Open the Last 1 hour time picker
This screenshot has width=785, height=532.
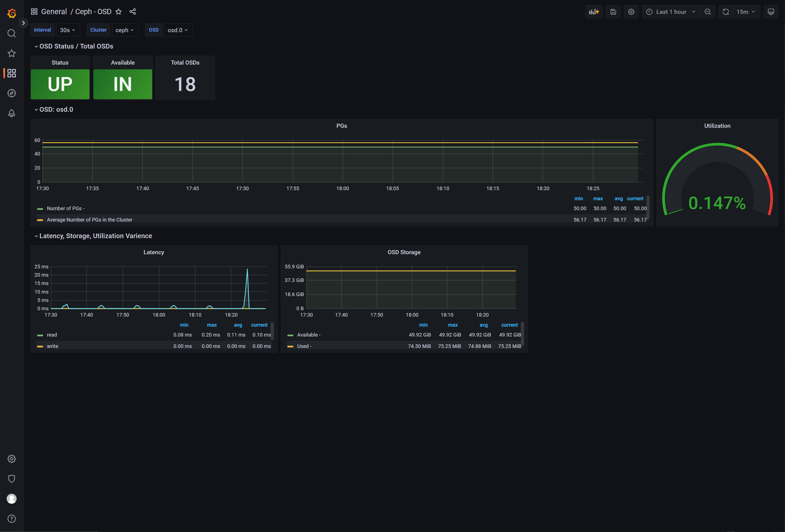(x=671, y=12)
